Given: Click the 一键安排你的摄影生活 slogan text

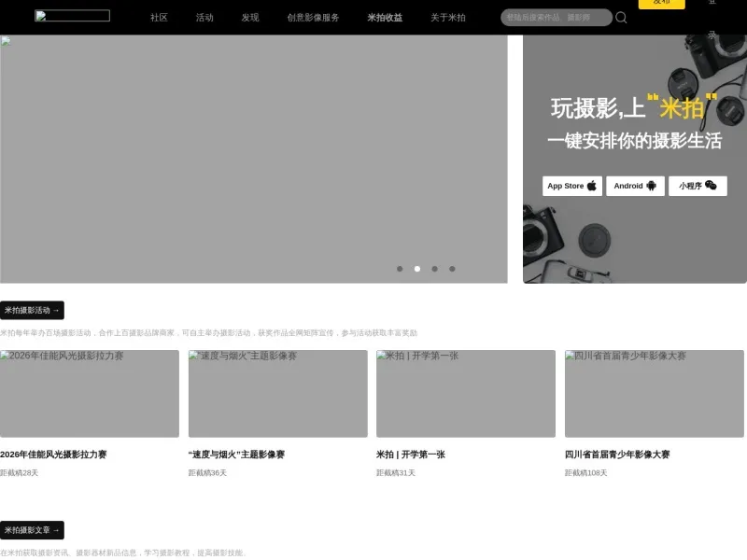Looking at the screenshot, I should pos(635,141).
